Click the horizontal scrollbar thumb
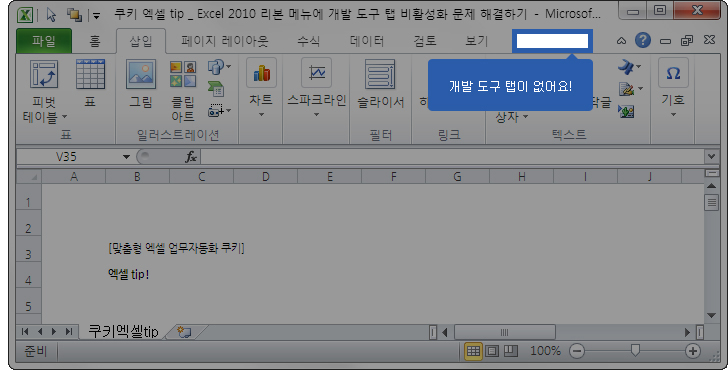This screenshot has width=728, height=370. 505,332
